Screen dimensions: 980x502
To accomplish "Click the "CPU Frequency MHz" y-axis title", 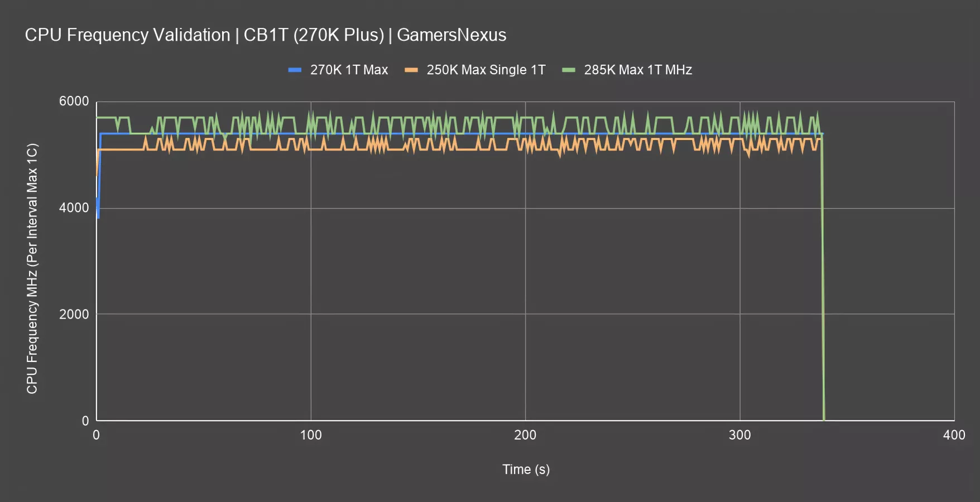I will (x=32, y=268).
